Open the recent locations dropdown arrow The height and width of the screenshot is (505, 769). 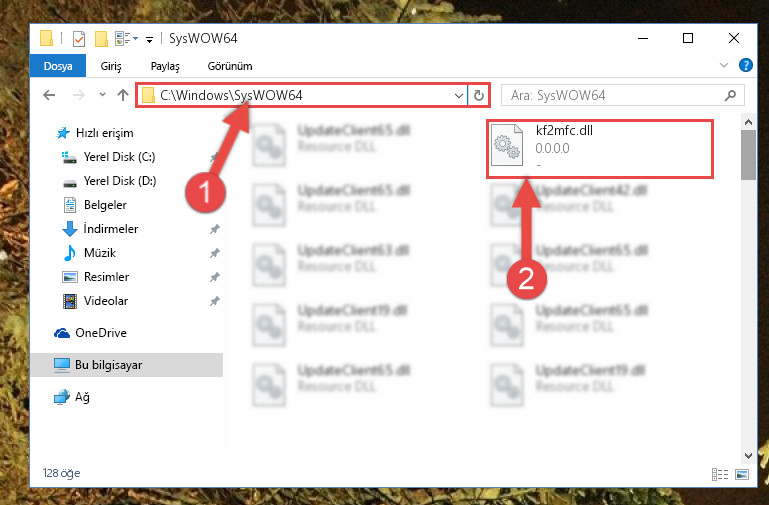click(x=102, y=94)
